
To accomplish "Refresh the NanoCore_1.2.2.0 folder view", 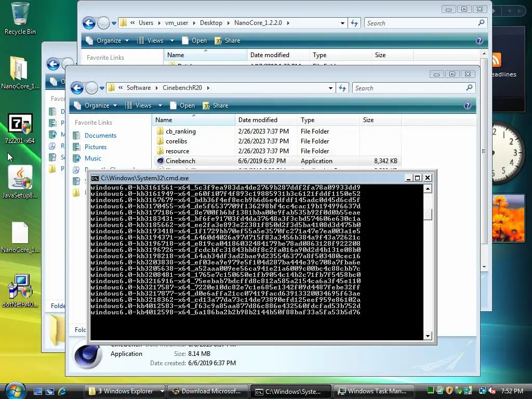I will point(354,23).
